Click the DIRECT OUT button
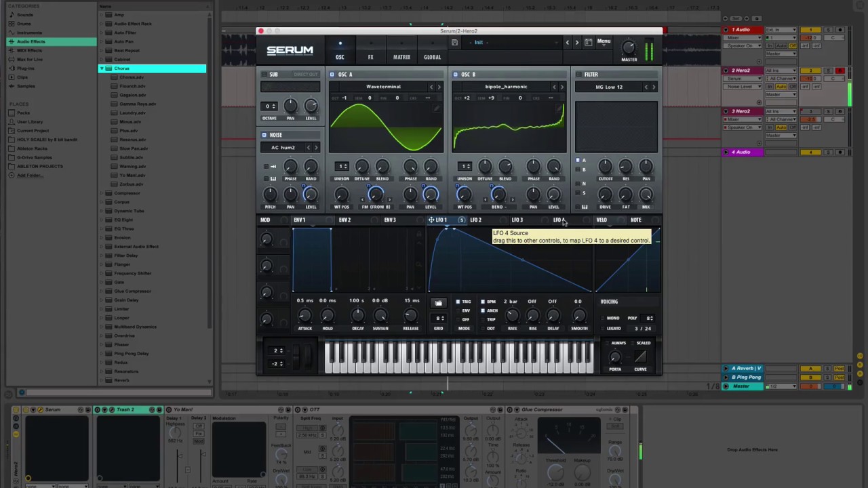Screen dimensions: 868x488 (305, 75)
